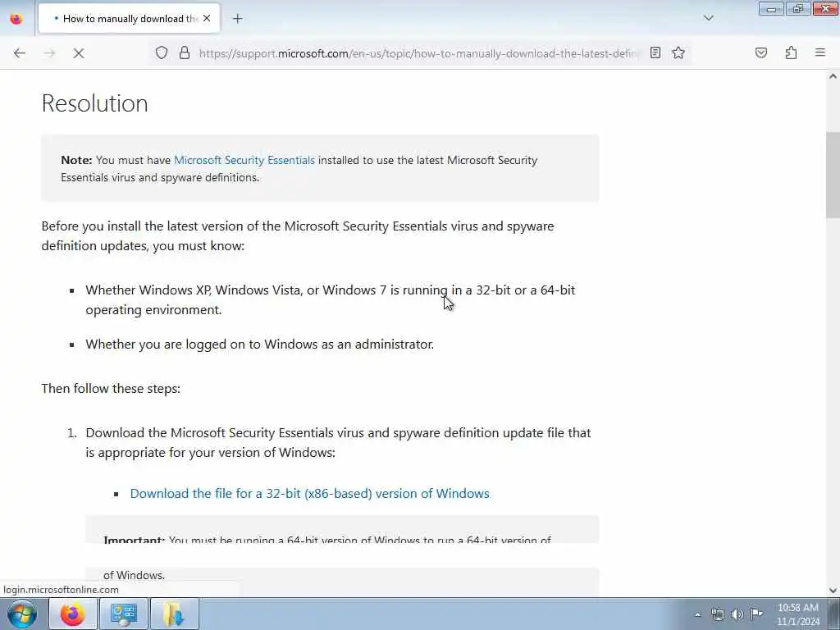
Task: Focus the address bar URL
Action: (x=419, y=53)
